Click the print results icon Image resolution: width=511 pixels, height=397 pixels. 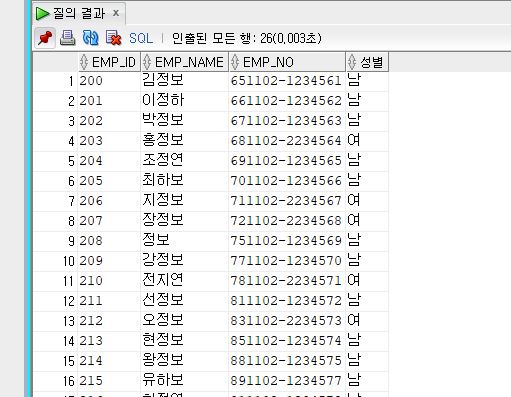(x=67, y=38)
